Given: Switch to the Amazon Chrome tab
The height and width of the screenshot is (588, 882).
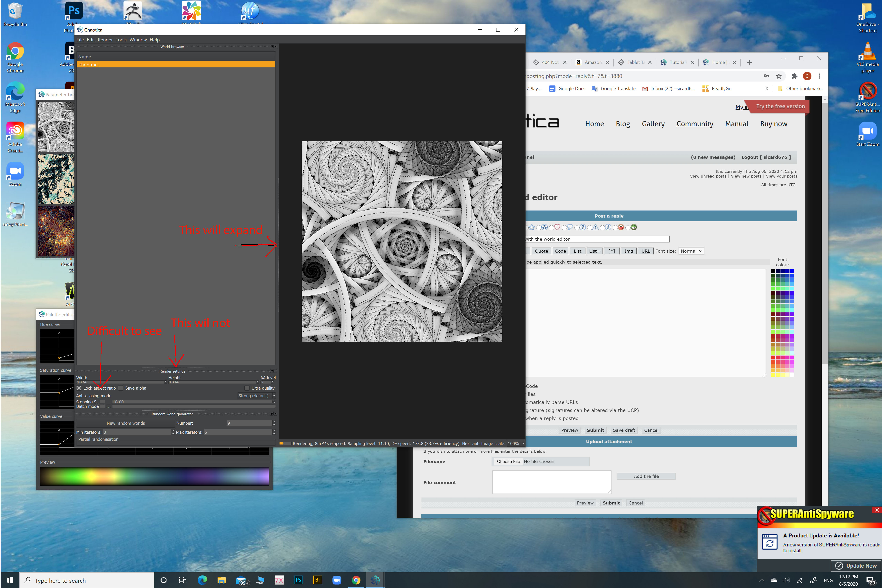Looking at the screenshot, I should click(x=592, y=62).
